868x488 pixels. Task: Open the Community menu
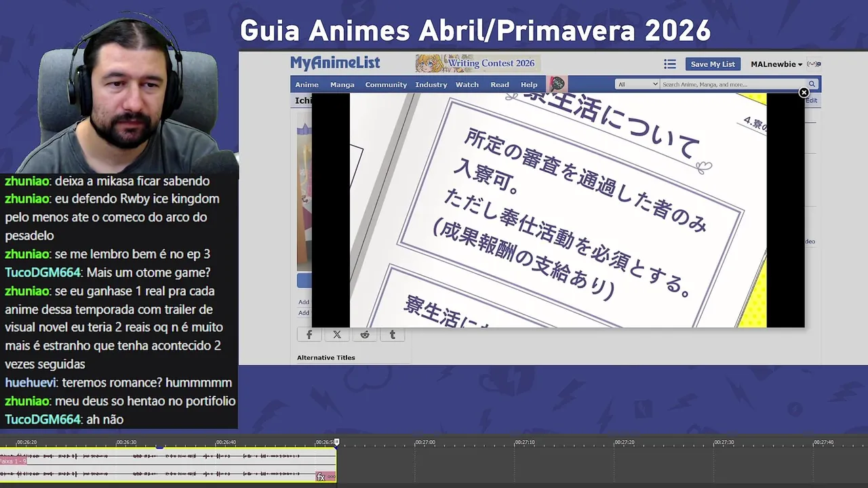(386, 85)
